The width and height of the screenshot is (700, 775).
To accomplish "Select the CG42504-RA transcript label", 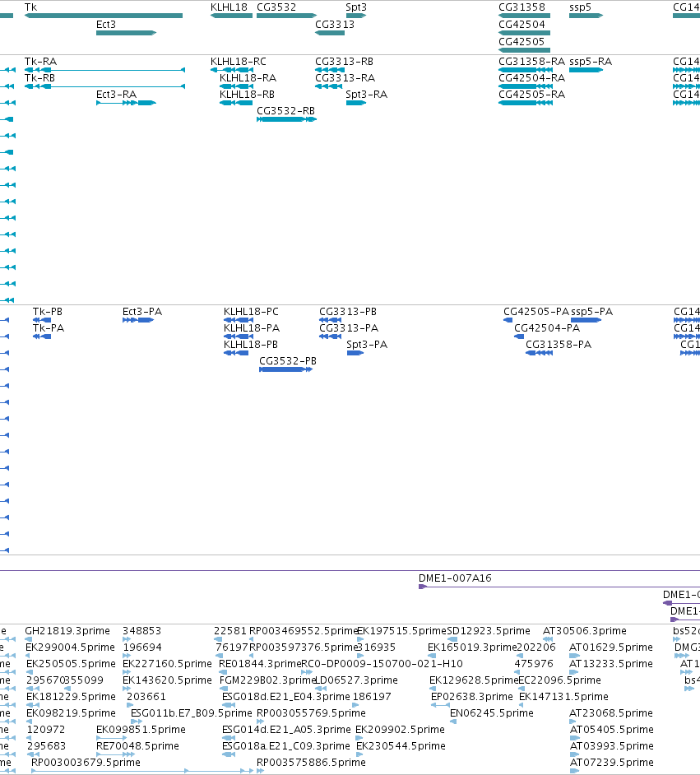I will (x=531, y=78).
